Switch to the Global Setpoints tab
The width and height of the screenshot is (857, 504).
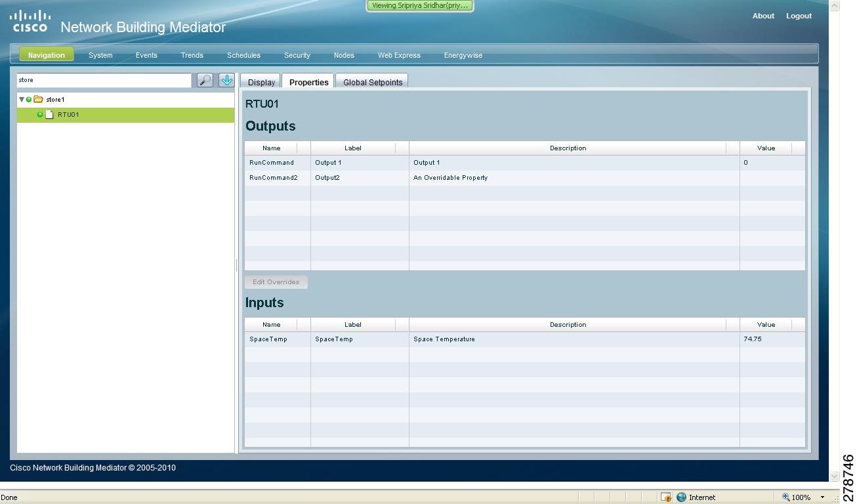click(372, 83)
